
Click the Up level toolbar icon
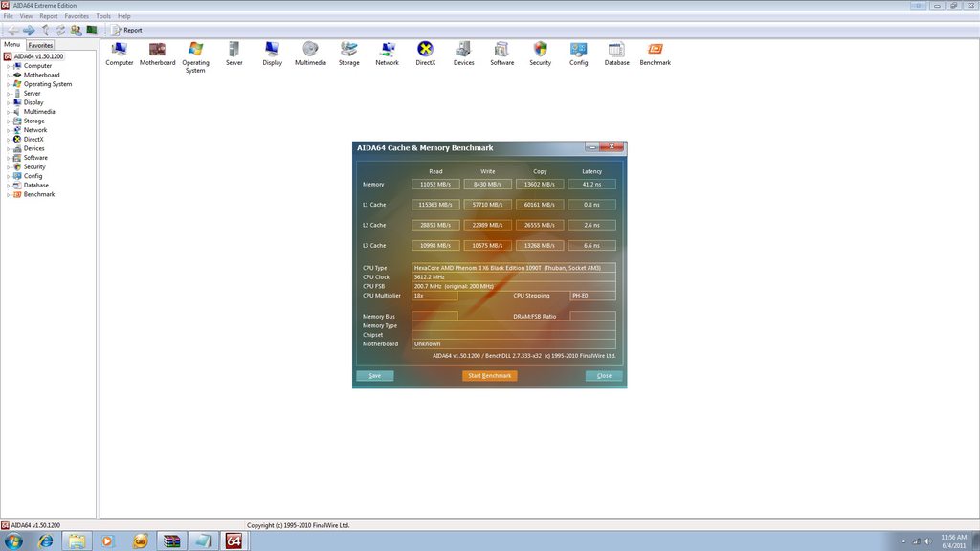click(x=45, y=30)
